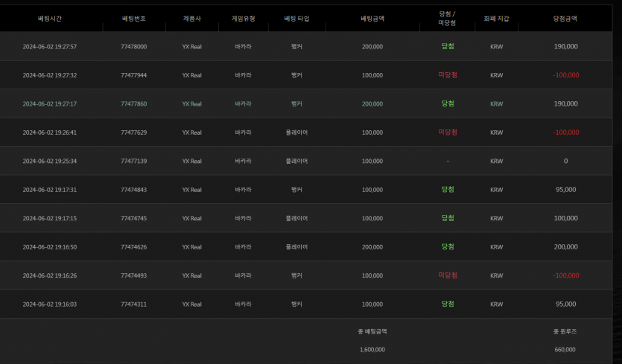The height and width of the screenshot is (364, 622).
Task: Click 뱅커 bet type in row 77474493
Action: pos(296,275)
